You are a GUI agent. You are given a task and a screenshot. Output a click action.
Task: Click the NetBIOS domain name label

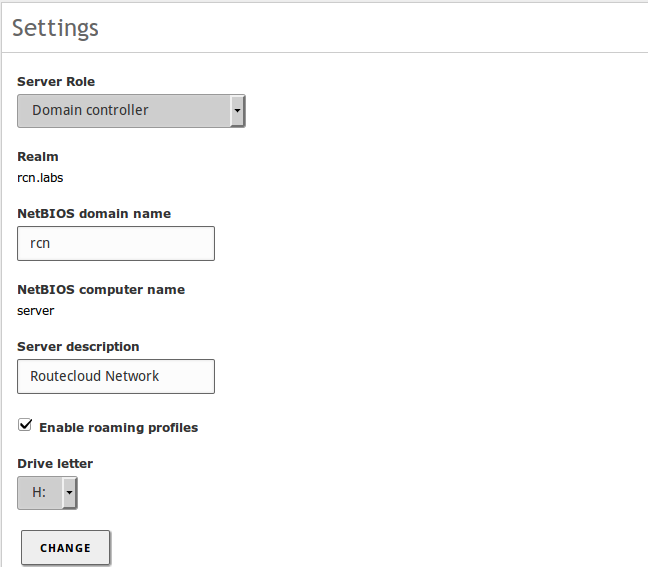94,214
